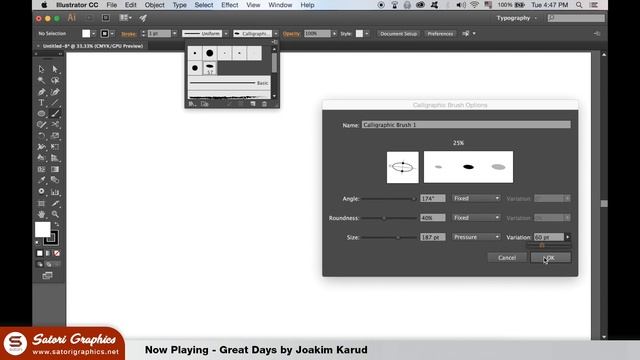This screenshot has width=640, height=360.
Task: Select the Rotate tool
Action: point(41,136)
